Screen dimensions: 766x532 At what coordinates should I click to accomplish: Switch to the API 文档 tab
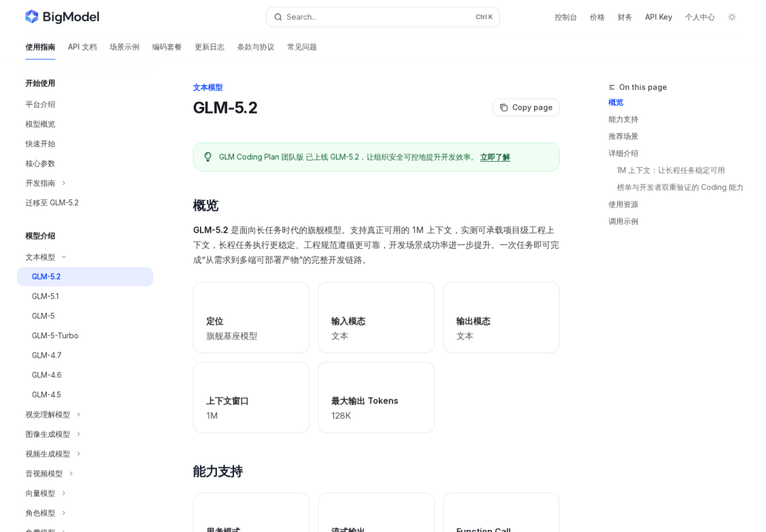point(82,47)
